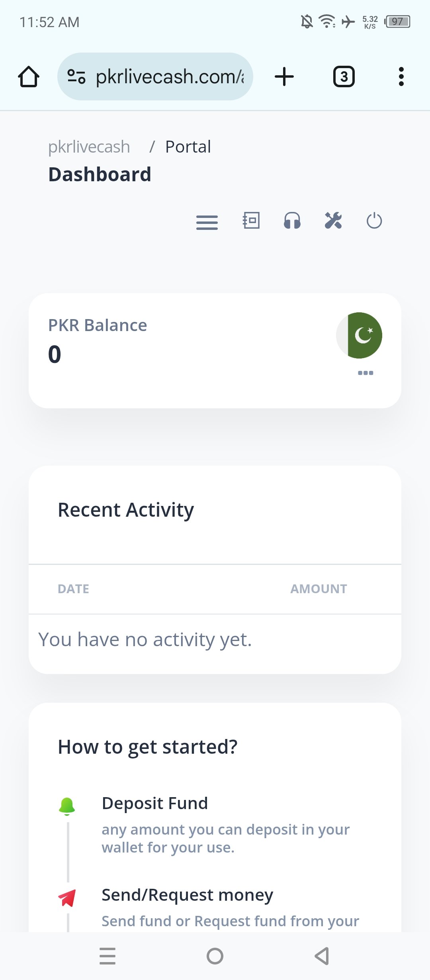Open the tools settings icon
430x980 pixels.
pyautogui.click(x=333, y=220)
